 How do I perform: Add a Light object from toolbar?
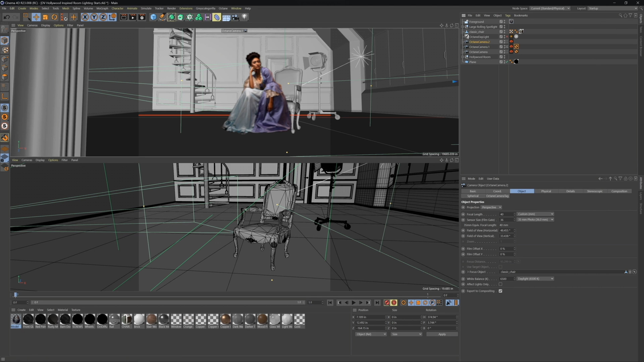pos(245,17)
